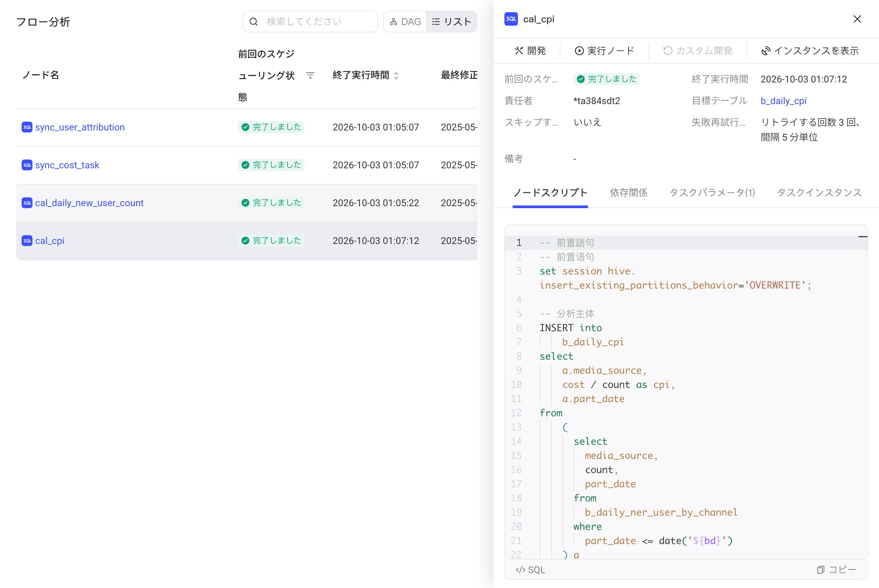Open cal_cpi node link in list
Screen dimensions: 879x588
pos(49,241)
